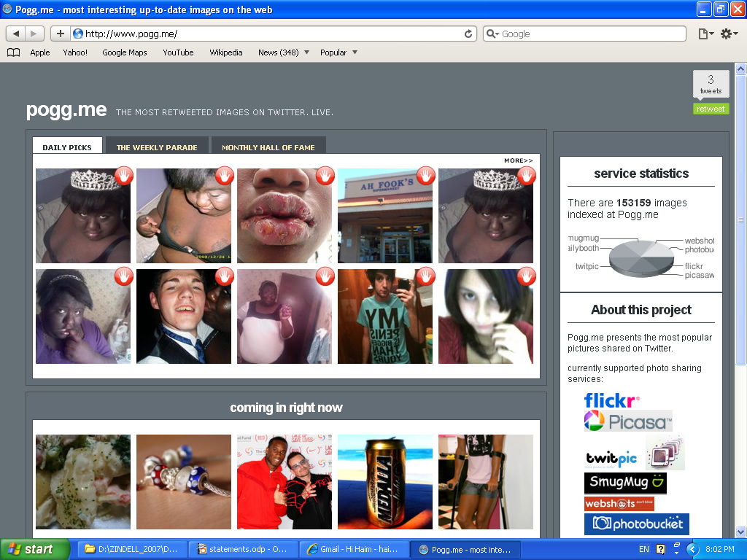Switch to the Gmail - Hi Haim taskbar window
Viewport: 747px width, 560px height.
pyautogui.click(x=354, y=550)
